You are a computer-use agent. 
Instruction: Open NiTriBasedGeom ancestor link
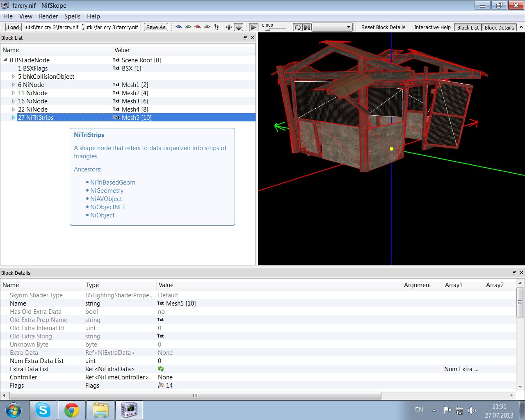click(113, 182)
